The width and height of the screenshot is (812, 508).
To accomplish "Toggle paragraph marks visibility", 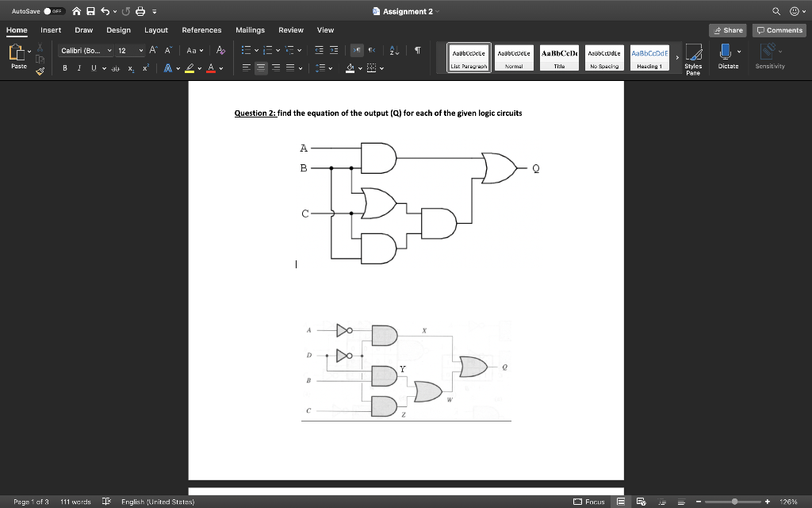I will tap(418, 50).
